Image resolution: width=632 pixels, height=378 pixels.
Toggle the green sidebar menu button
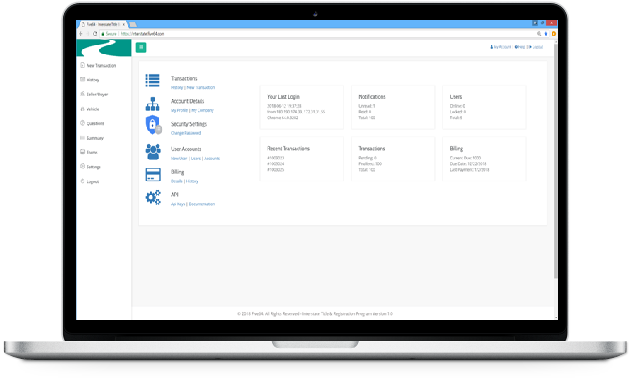point(141,48)
